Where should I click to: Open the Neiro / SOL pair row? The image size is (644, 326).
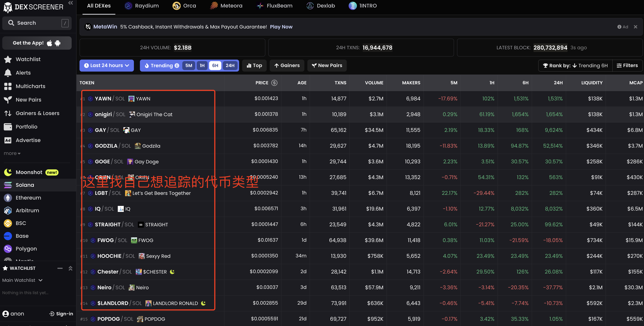point(360,288)
